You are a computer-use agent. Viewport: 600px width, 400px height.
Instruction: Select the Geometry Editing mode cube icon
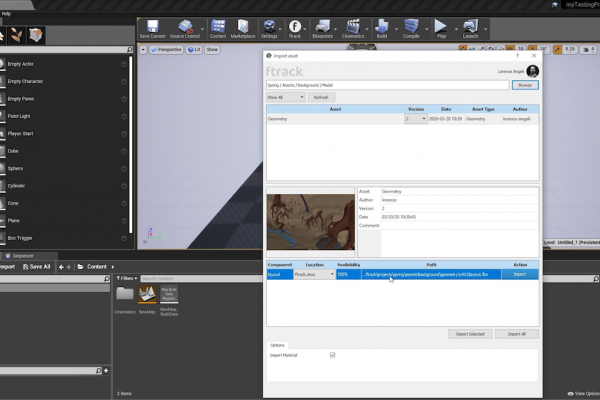point(36,35)
